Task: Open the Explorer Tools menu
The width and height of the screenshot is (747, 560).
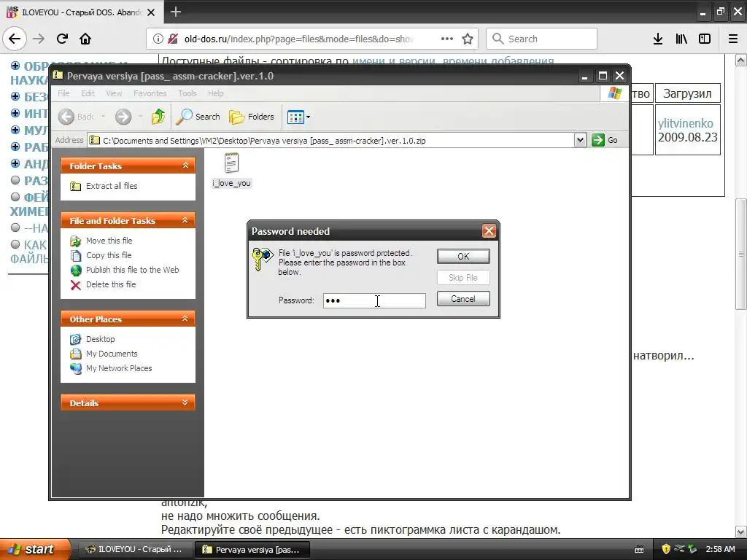Action: pos(187,93)
